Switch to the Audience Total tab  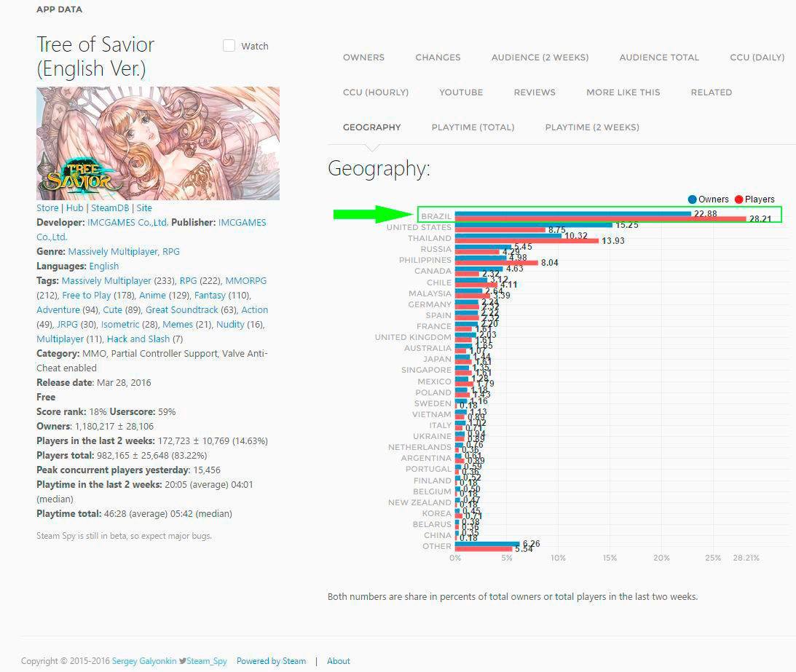pyautogui.click(x=658, y=58)
